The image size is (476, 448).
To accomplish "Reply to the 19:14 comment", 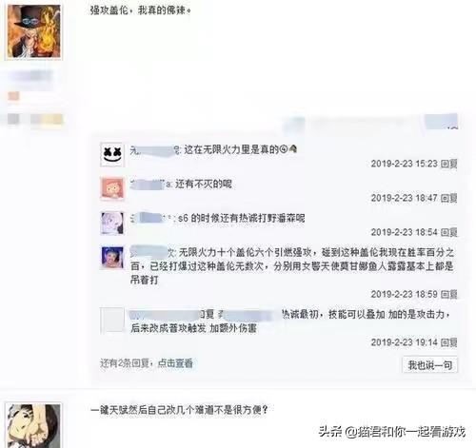I will pyautogui.click(x=449, y=342).
